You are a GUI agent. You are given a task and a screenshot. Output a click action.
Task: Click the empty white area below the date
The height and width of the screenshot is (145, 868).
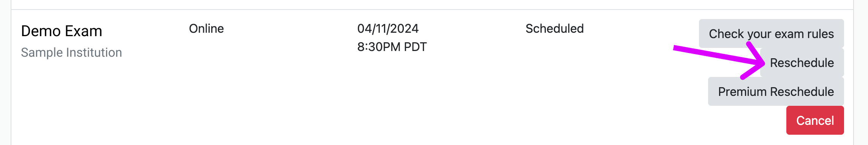tap(391, 99)
